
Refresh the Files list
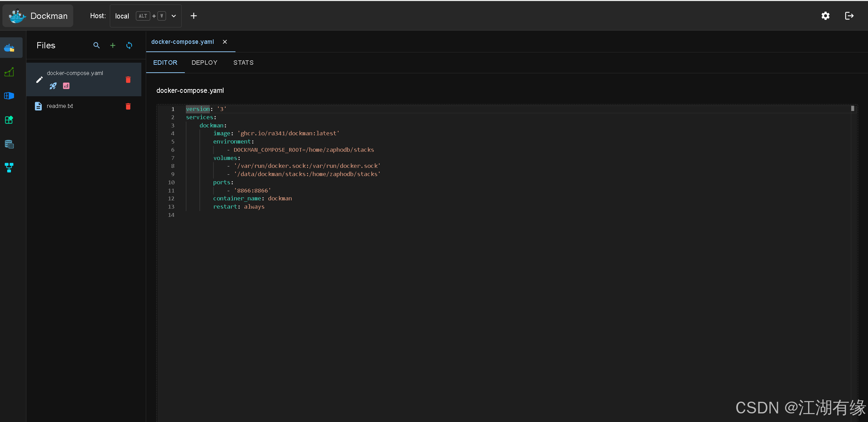129,45
